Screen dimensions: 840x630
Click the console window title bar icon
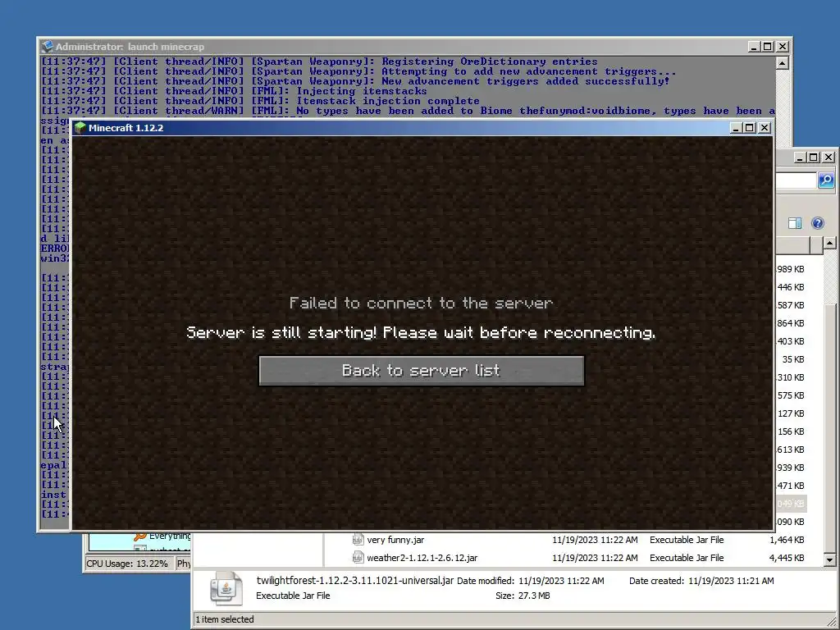tap(47, 47)
